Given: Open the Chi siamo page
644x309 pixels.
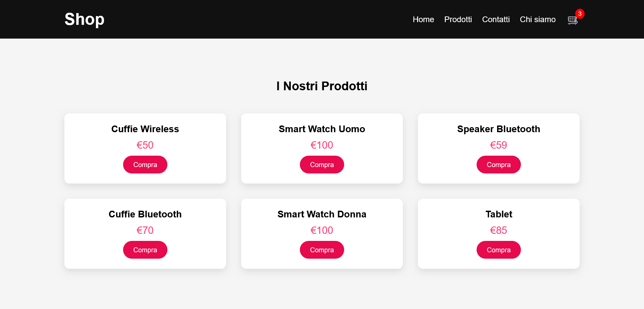Looking at the screenshot, I should (x=537, y=19).
